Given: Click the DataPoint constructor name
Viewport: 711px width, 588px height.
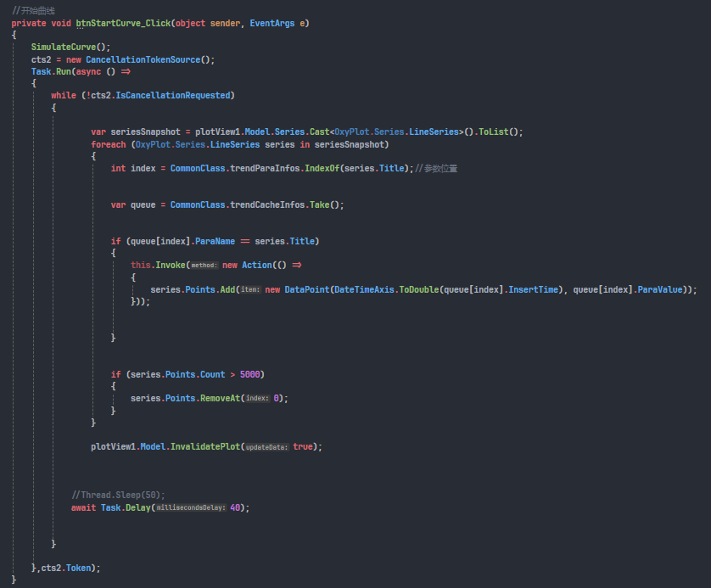Looking at the screenshot, I should (306, 289).
